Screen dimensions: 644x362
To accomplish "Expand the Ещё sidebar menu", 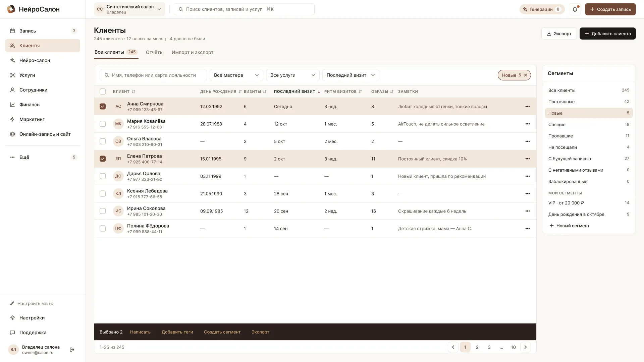I will [x=43, y=157].
